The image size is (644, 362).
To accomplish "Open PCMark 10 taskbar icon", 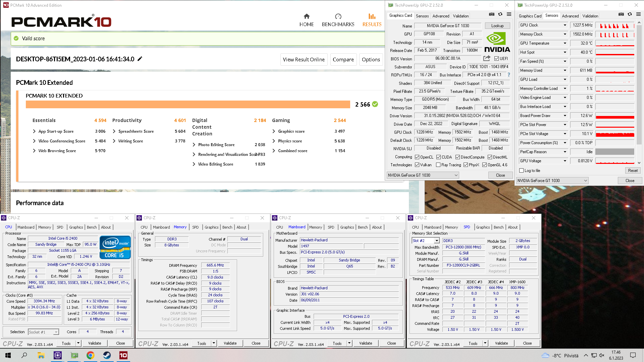I will (123, 355).
